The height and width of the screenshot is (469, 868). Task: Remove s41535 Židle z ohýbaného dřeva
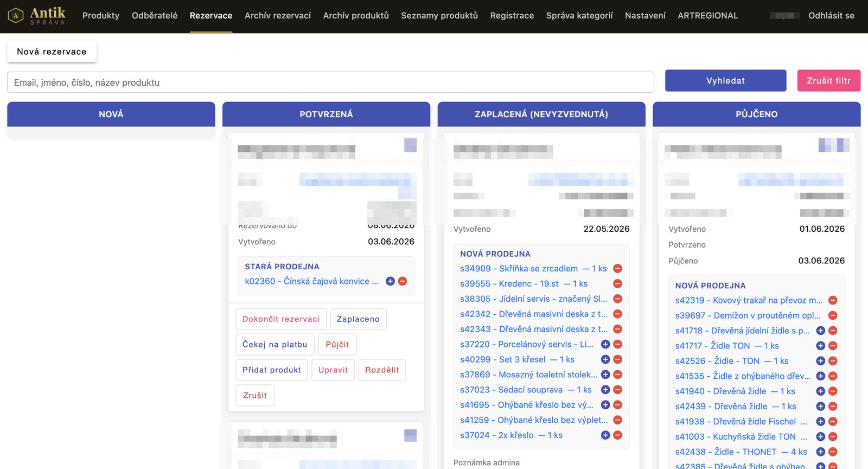(833, 376)
